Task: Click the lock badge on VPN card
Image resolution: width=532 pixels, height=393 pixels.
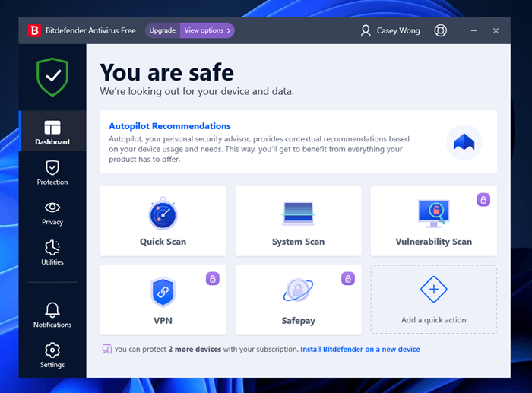Action: [x=212, y=279]
